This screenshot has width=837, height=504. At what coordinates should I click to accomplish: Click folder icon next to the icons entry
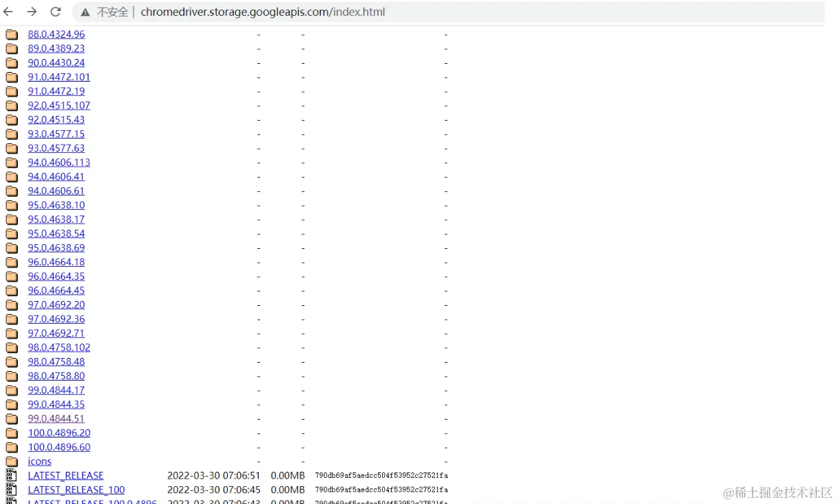tap(12, 461)
